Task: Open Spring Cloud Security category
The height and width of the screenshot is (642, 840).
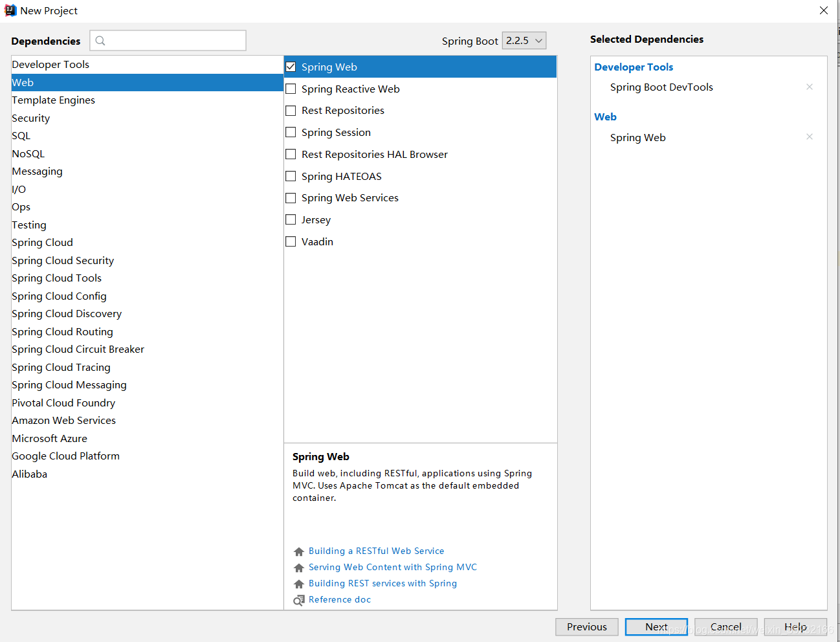Action: [148, 260]
